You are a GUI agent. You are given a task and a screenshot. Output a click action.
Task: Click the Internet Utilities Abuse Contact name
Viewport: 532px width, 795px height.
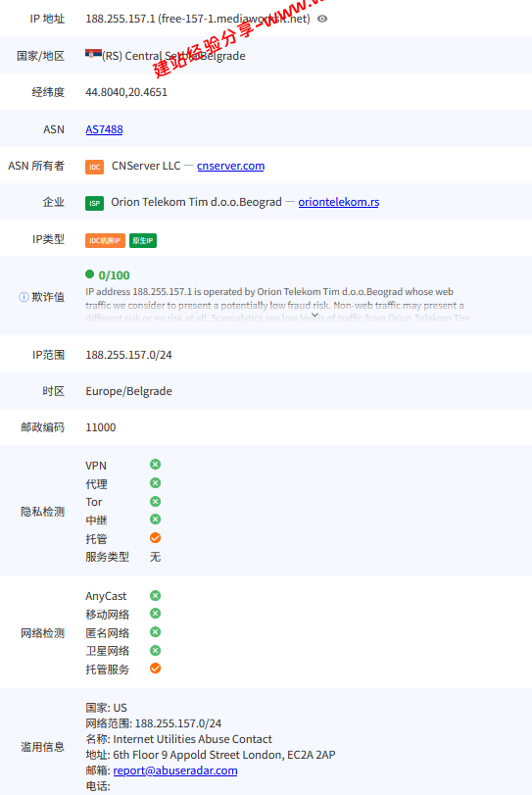(192, 739)
